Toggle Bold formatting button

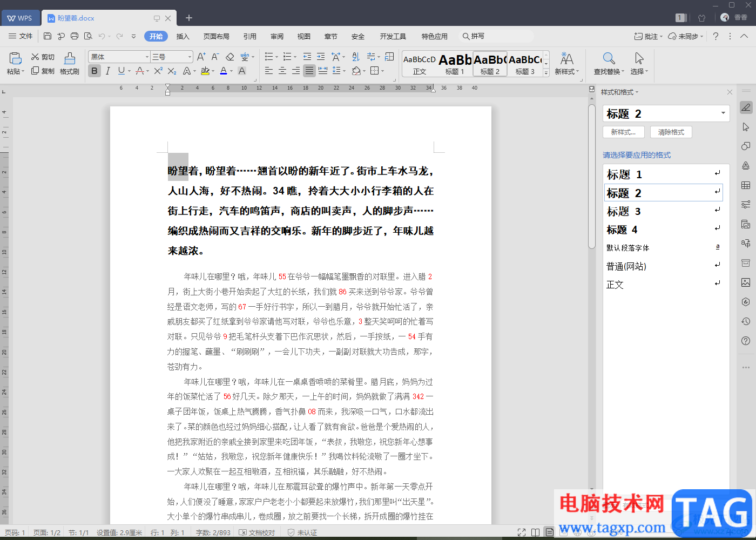[x=94, y=71]
